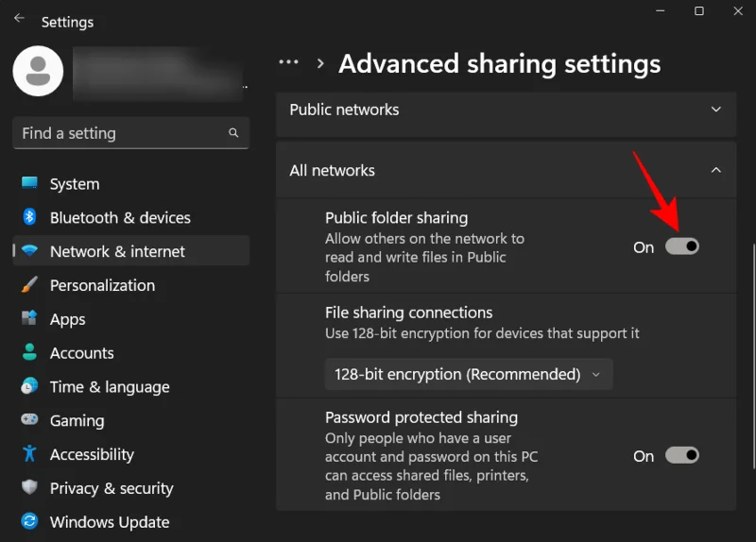Image resolution: width=756 pixels, height=542 pixels.
Task: Go to Gaming settings
Action: pyautogui.click(x=131, y=420)
